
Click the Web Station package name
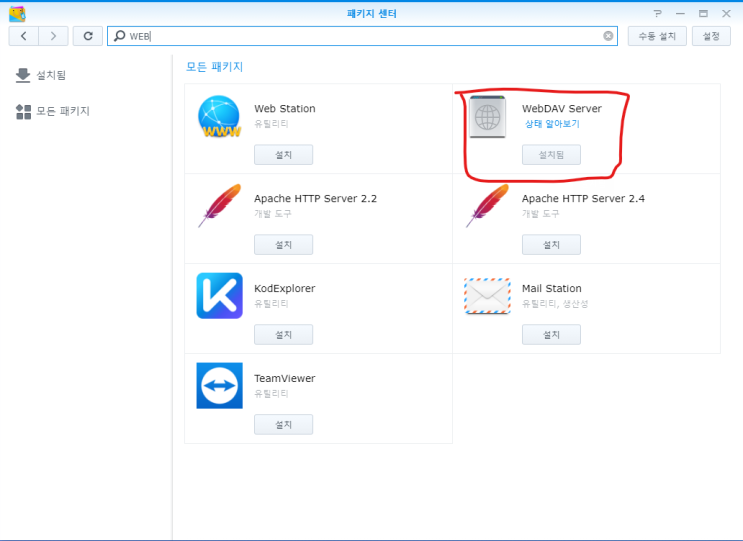[285, 108]
